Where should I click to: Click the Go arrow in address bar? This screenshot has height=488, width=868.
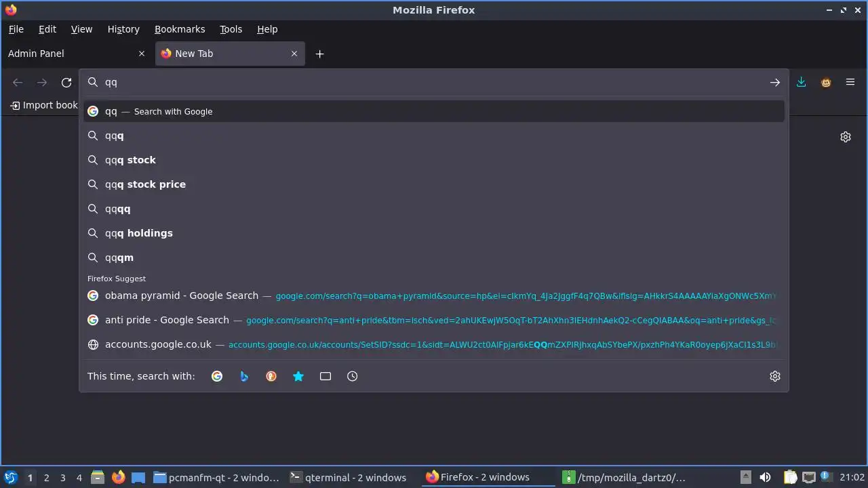click(775, 83)
